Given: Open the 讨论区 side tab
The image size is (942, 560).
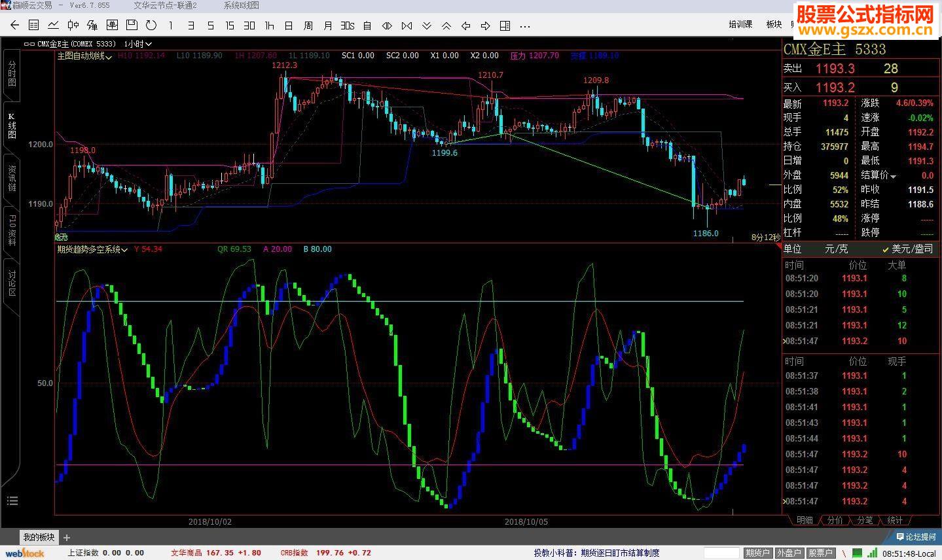Looking at the screenshot, I should [x=12, y=283].
